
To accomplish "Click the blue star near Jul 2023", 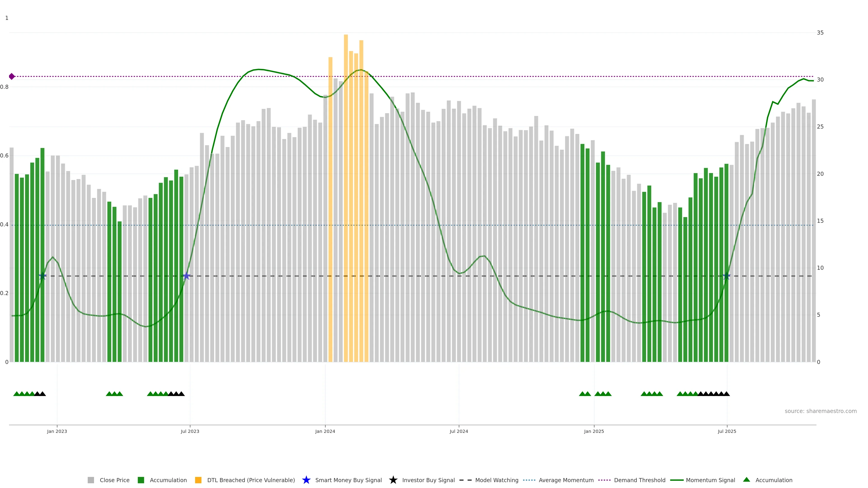I will [186, 276].
